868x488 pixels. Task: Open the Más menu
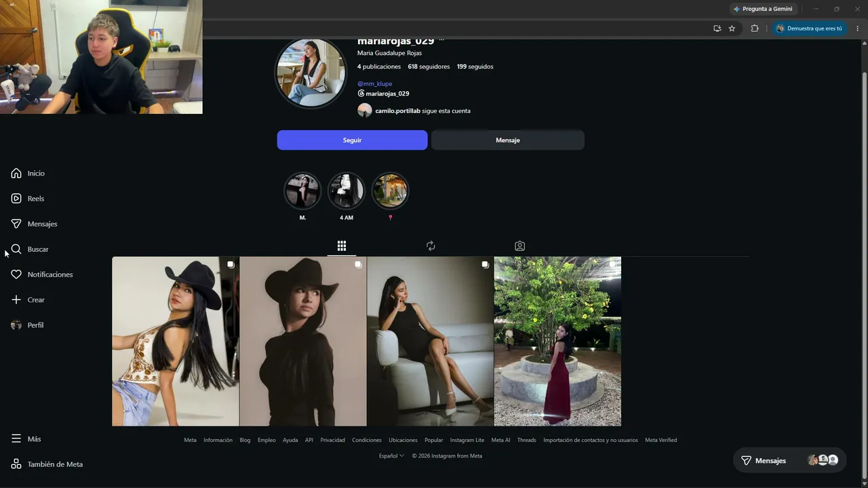(26, 439)
